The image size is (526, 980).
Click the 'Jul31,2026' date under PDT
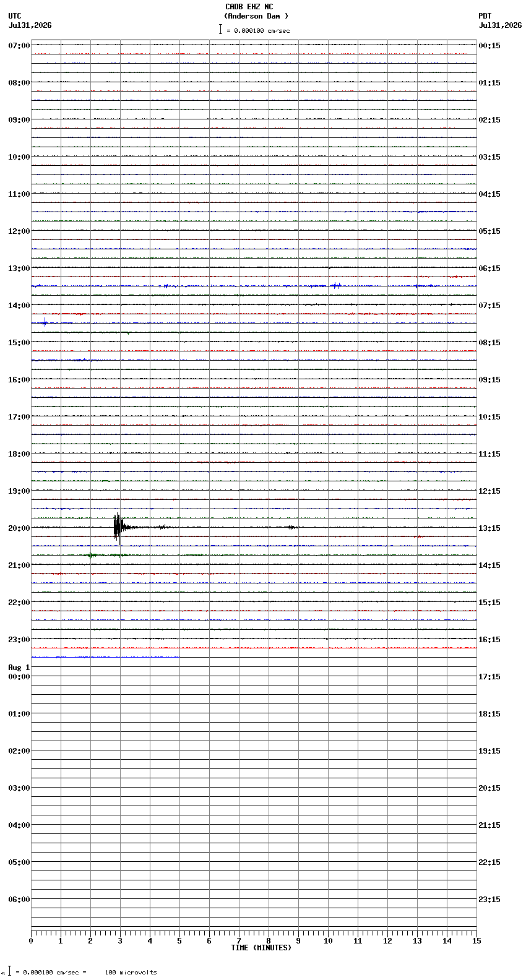click(x=500, y=25)
